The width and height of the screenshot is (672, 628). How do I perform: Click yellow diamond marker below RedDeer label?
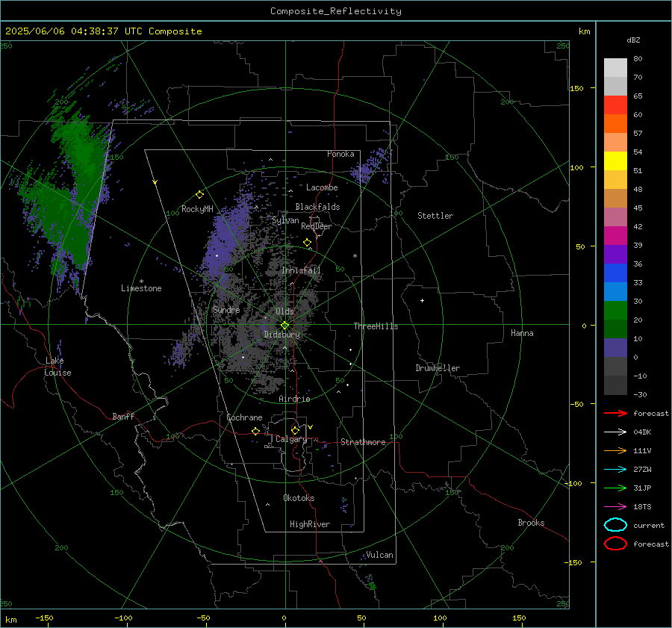(307, 243)
